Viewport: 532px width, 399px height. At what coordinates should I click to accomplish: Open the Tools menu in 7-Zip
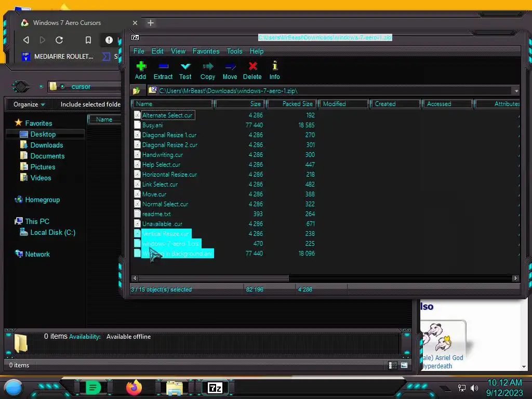pyautogui.click(x=234, y=51)
